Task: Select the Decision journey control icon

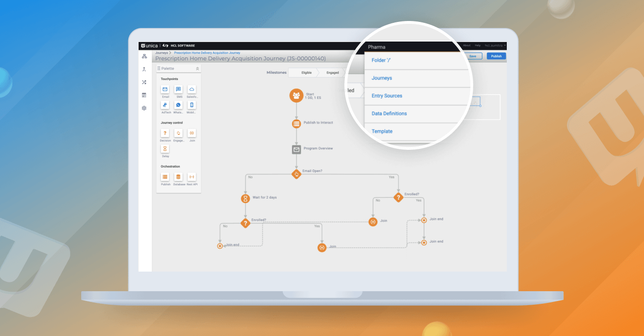Action: click(x=165, y=133)
